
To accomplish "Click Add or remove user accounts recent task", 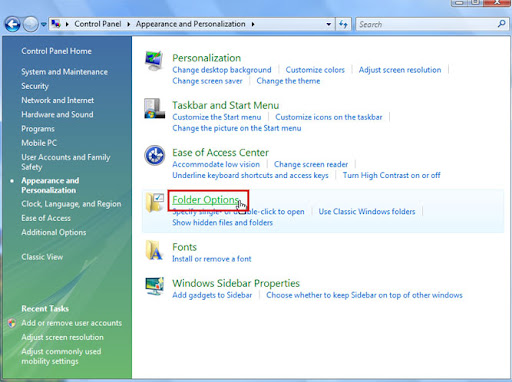I will (72, 323).
